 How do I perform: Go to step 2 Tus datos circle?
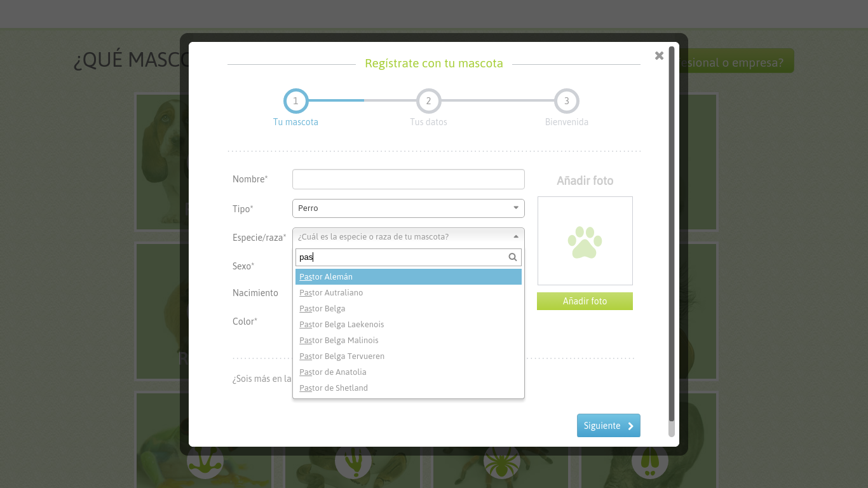point(428,101)
